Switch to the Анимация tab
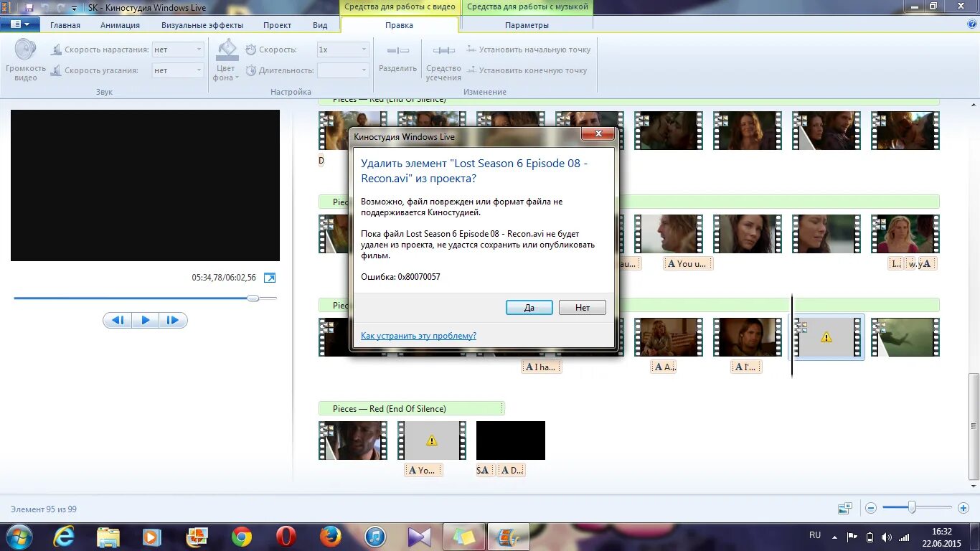 120,25
